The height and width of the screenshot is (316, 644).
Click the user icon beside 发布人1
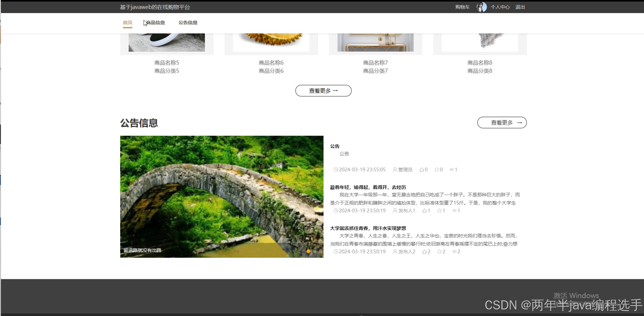pyautogui.click(x=395, y=211)
